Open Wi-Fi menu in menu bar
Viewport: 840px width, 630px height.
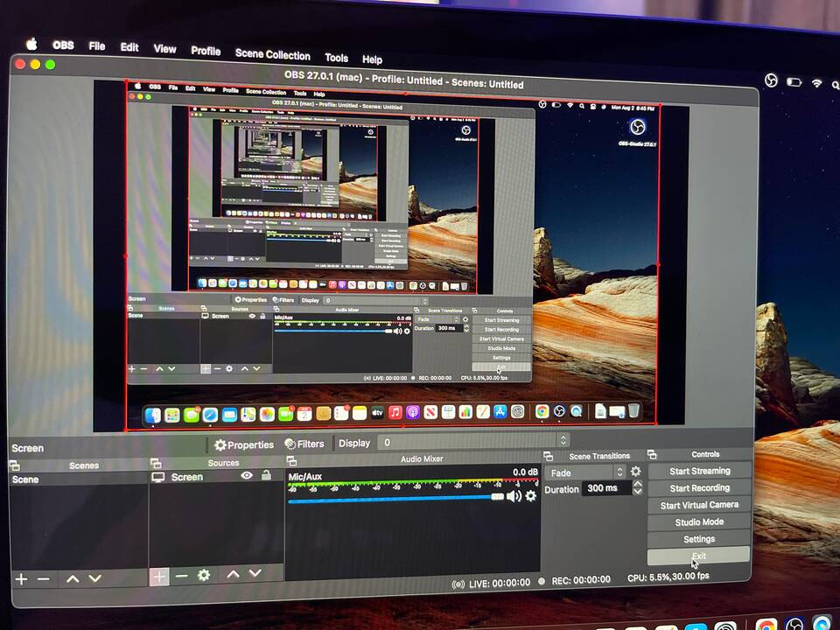[x=816, y=83]
